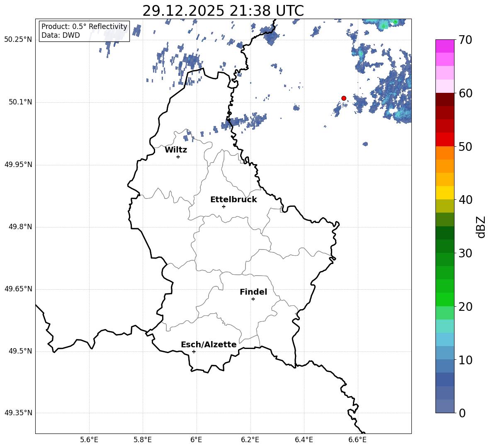Screen dimensions: 491x448
Task: Click the red dot radar marker
Action: [x=344, y=98]
